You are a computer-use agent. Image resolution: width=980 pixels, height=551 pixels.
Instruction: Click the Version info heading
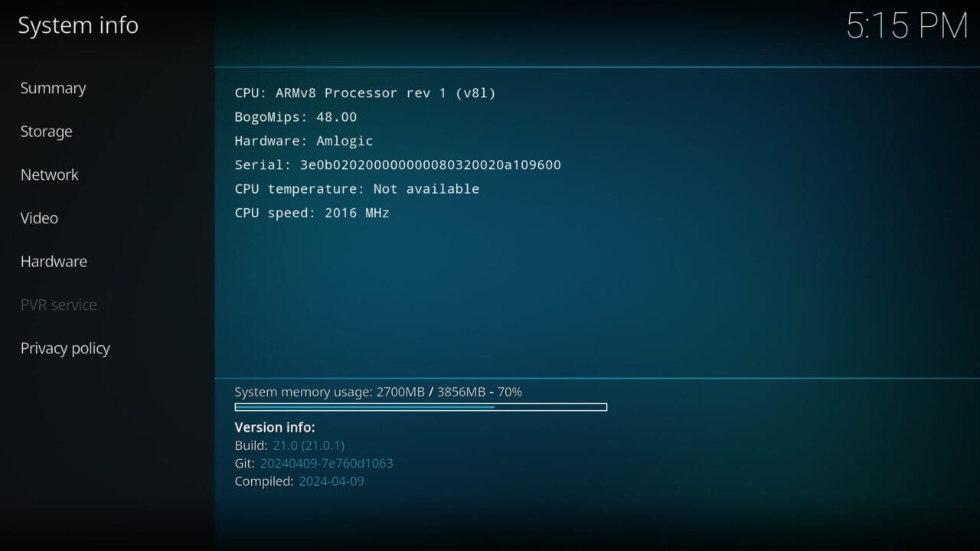pyautogui.click(x=275, y=427)
